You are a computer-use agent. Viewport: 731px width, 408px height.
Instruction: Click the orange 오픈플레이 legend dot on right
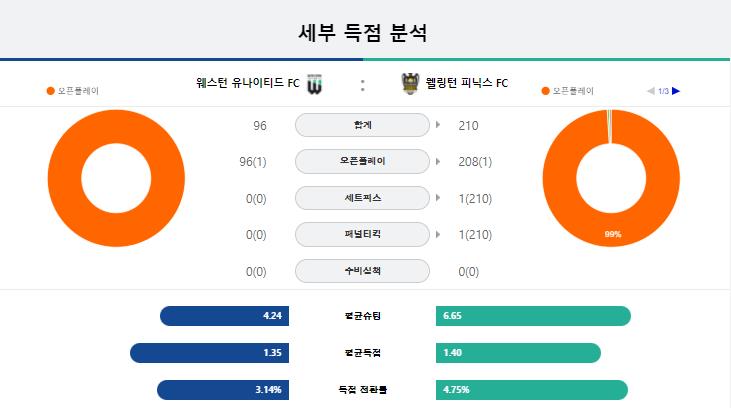pos(545,91)
